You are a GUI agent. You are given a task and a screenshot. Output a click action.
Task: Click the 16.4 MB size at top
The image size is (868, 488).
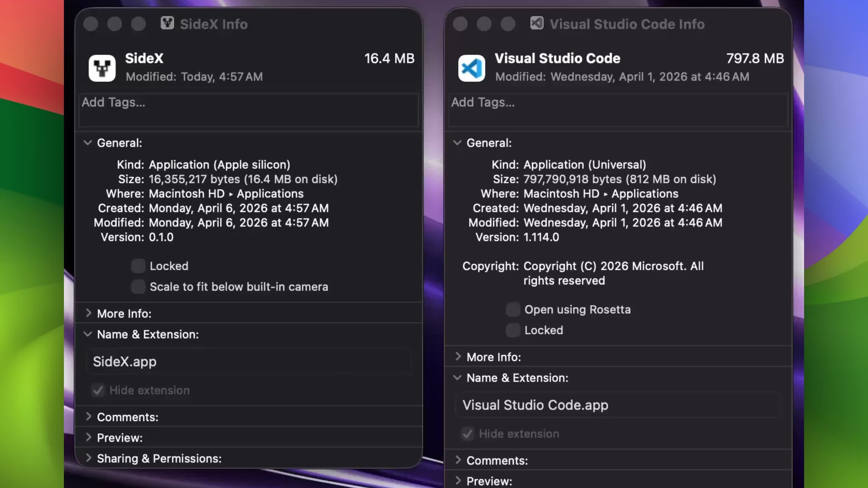(389, 58)
